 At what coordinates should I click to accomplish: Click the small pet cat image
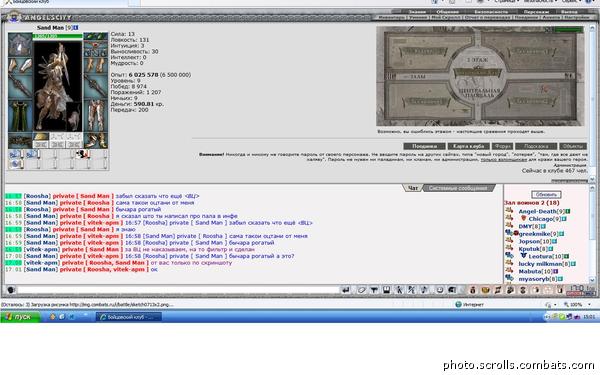coord(74,117)
